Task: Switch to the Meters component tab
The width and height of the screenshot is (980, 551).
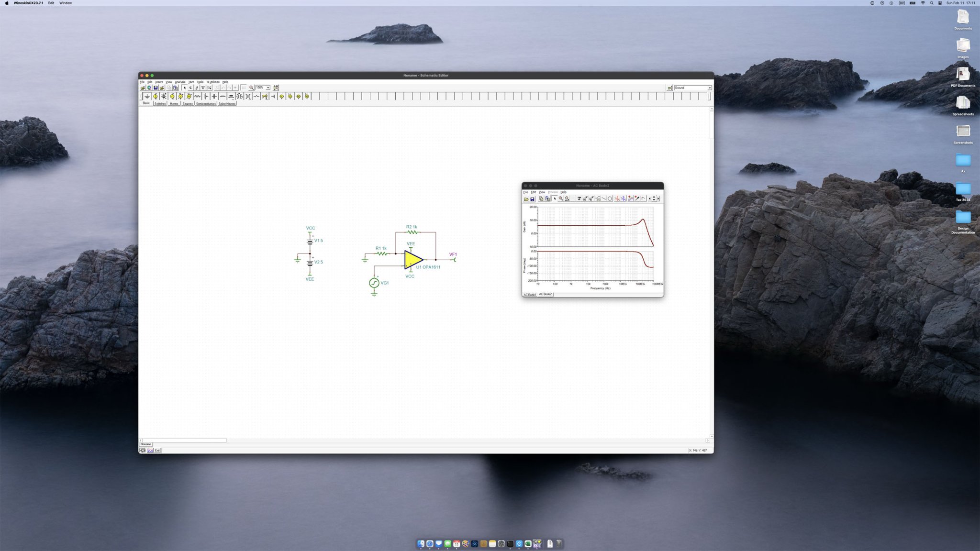Action: click(x=174, y=103)
